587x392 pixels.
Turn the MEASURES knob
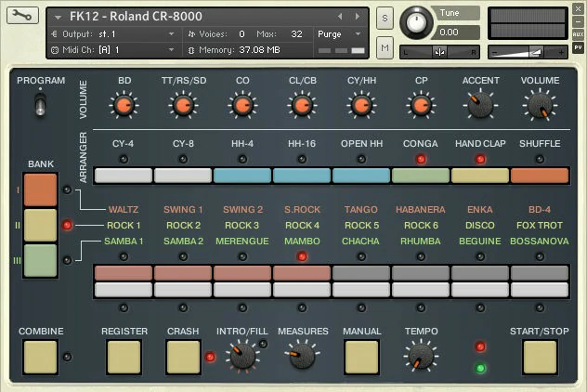coord(303,356)
